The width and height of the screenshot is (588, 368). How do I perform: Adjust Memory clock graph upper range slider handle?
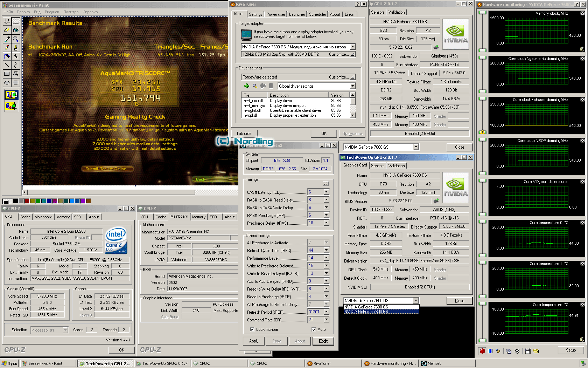tap(483, 13)
